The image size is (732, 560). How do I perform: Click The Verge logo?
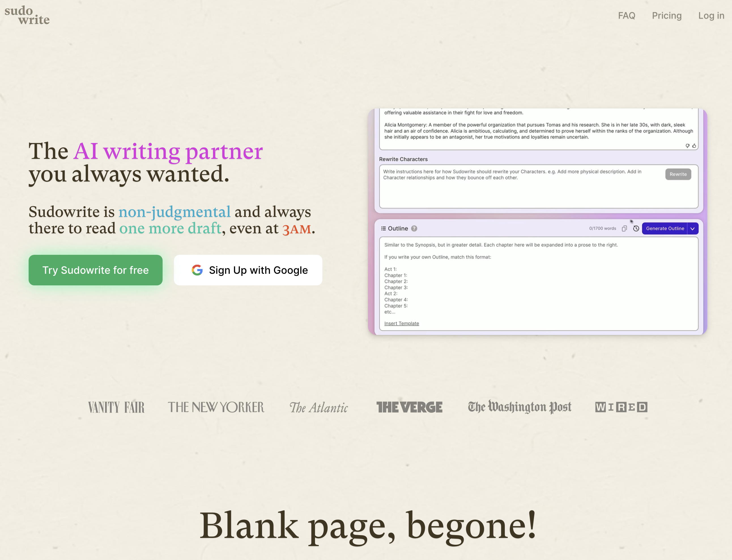409,407
